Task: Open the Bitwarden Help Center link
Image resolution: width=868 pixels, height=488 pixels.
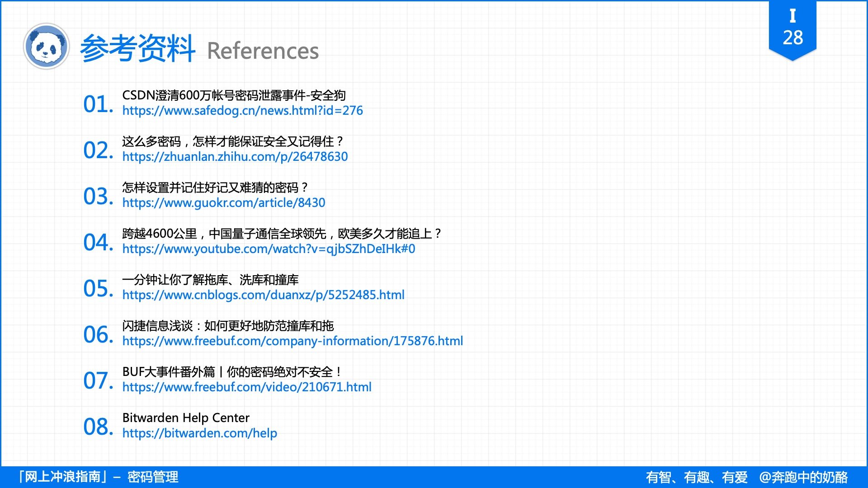Action: click(x=200, y=433)
